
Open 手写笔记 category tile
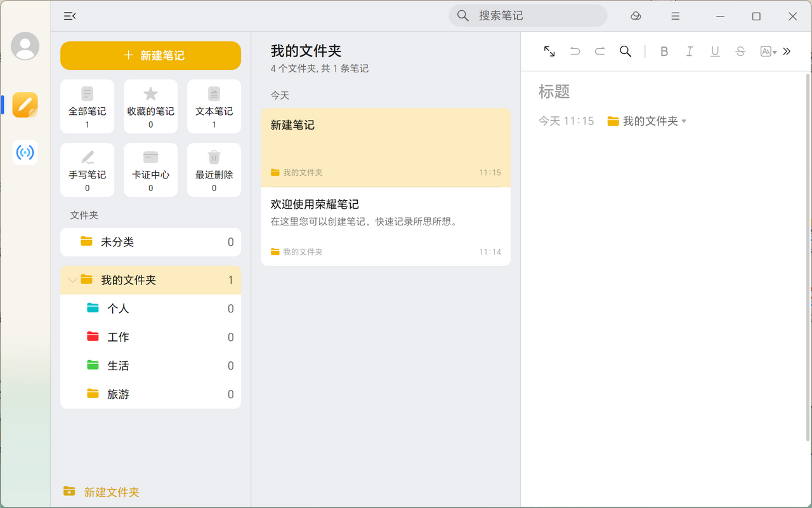click(88, 170)
